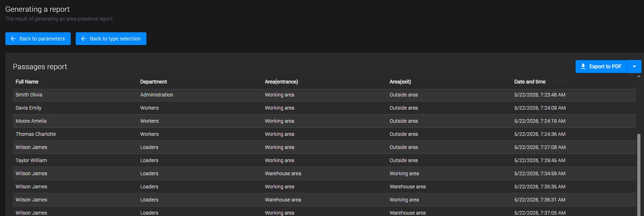Sort by the Full Name column header
Viewport: 644px width, 216px height.
[27, 82]
